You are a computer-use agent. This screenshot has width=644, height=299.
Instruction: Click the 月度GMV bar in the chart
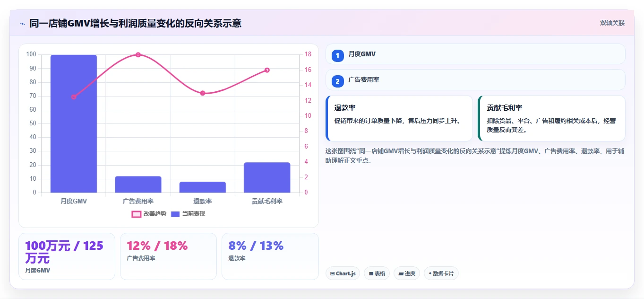click(74, 124)
